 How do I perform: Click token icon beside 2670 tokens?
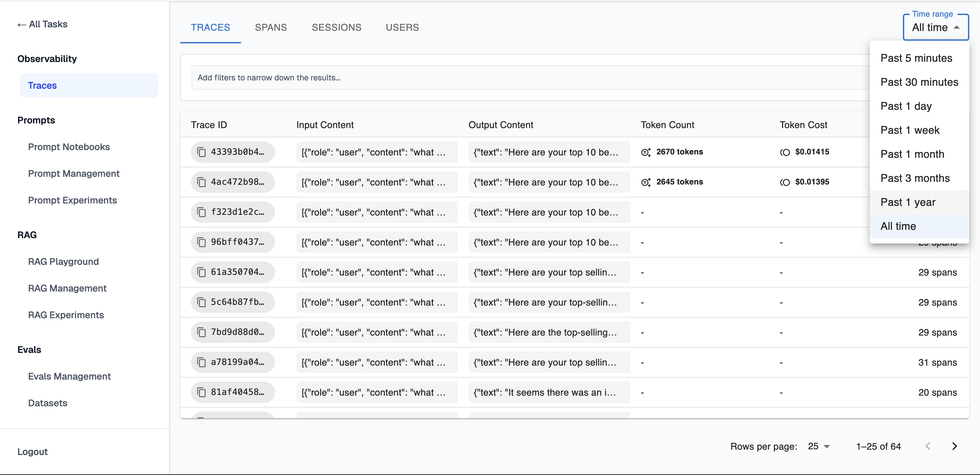pos(646,152)
